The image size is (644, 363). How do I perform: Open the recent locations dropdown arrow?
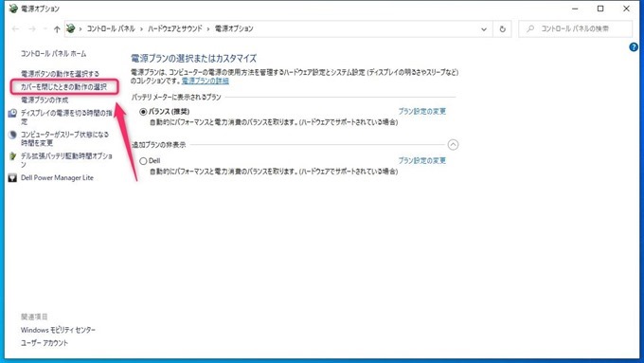pyautogui.click(x=45, y=28)
